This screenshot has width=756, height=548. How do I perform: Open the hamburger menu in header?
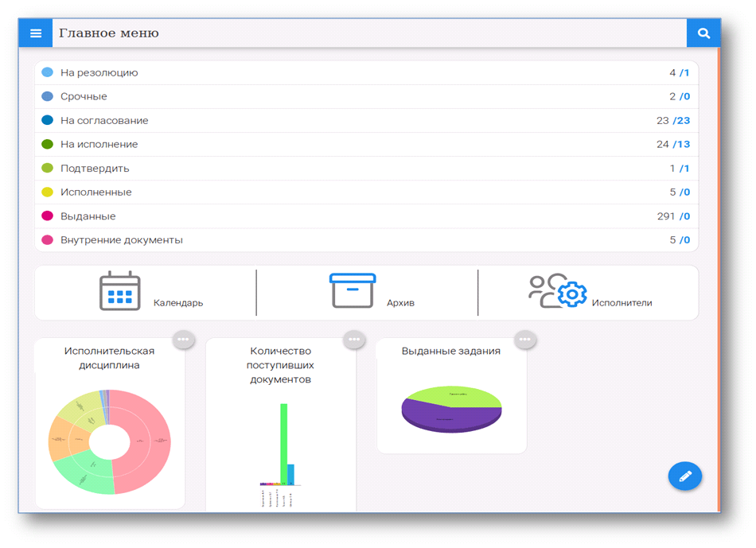tap(36, 33)
